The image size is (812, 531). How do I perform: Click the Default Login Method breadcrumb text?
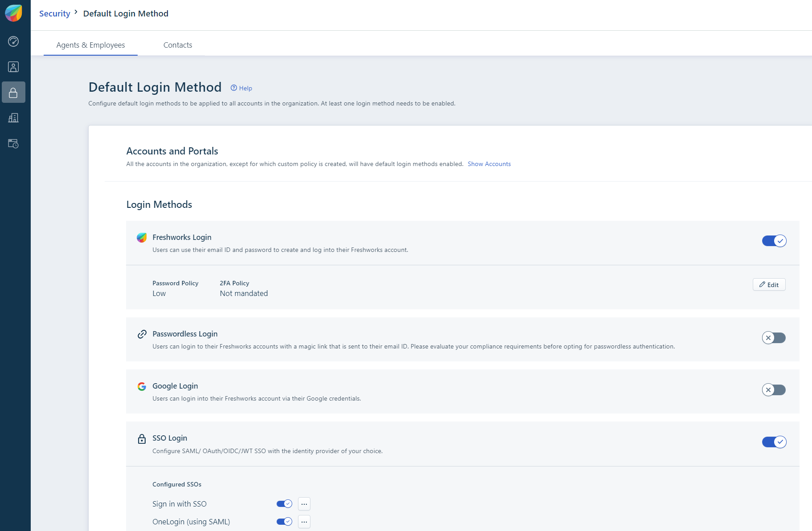tap(126, 13)
